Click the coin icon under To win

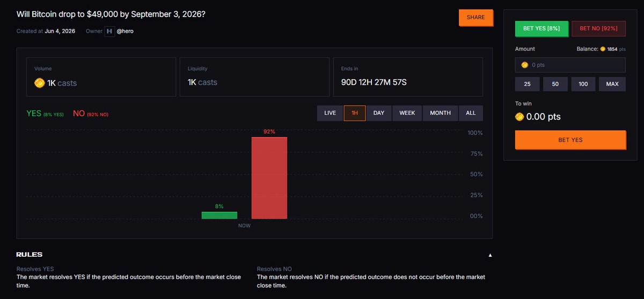pyautogui.click(x=519, y=116)
